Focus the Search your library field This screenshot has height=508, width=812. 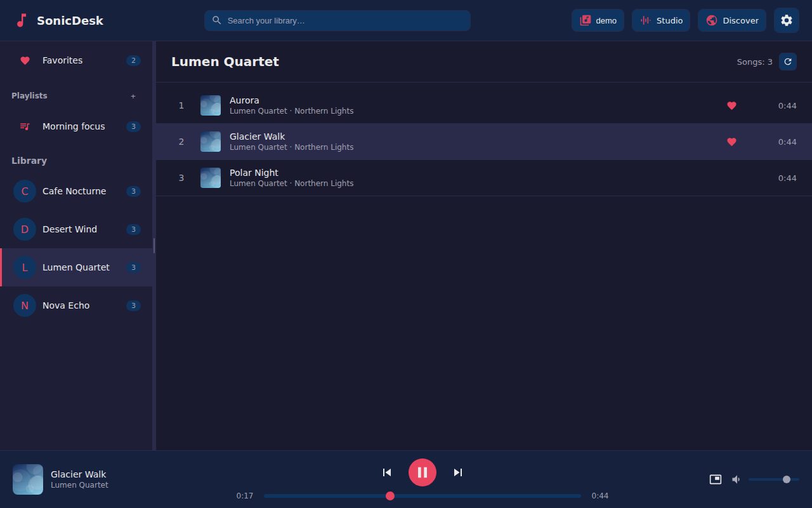[x=337, y=20]
